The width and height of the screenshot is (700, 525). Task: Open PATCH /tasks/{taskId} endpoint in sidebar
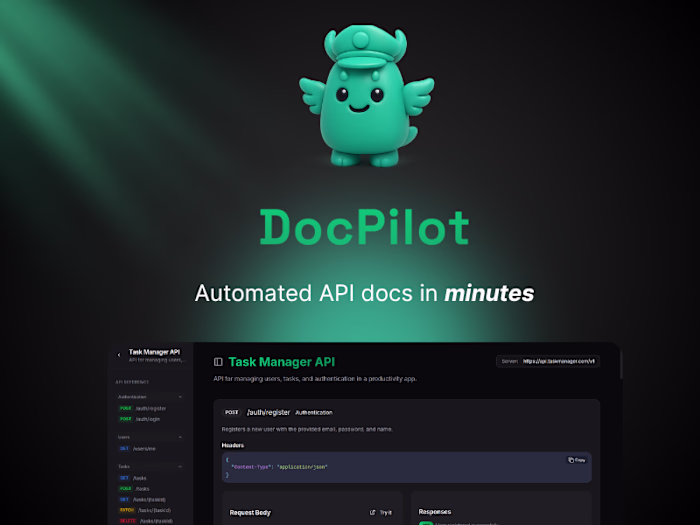tap(145, 510)
